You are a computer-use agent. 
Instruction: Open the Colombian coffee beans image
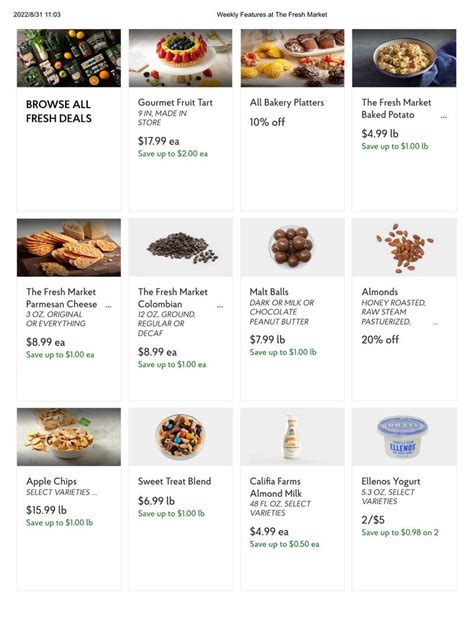pos(181,248)
